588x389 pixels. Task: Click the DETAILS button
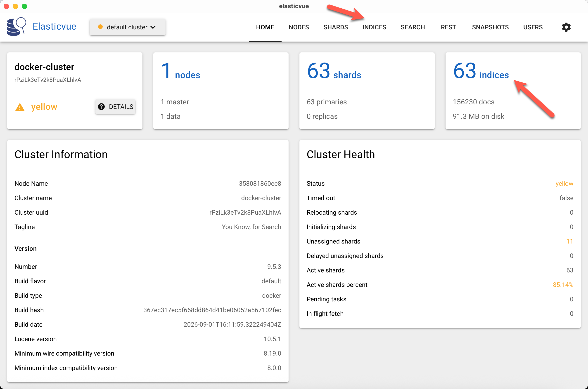click(116, 107)
